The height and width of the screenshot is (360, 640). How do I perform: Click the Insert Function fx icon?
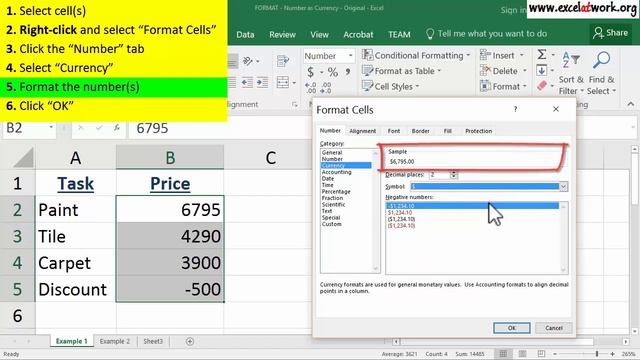tap(117, 128)
